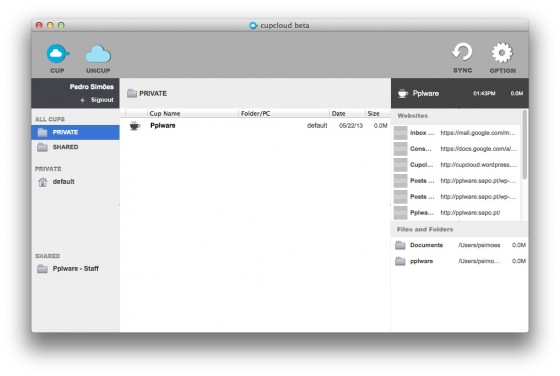Sort by Date column header
The height and width of the screenshot is (376, 560).
click(x=347, y=114)
